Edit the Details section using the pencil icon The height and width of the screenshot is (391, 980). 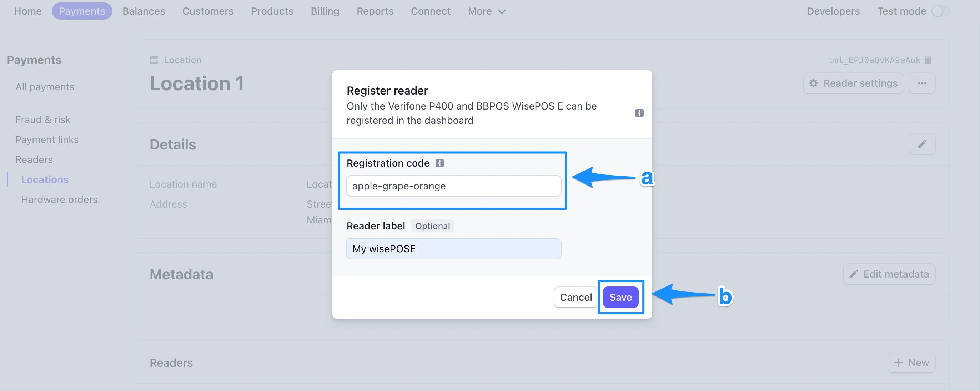tap(922, 144)
